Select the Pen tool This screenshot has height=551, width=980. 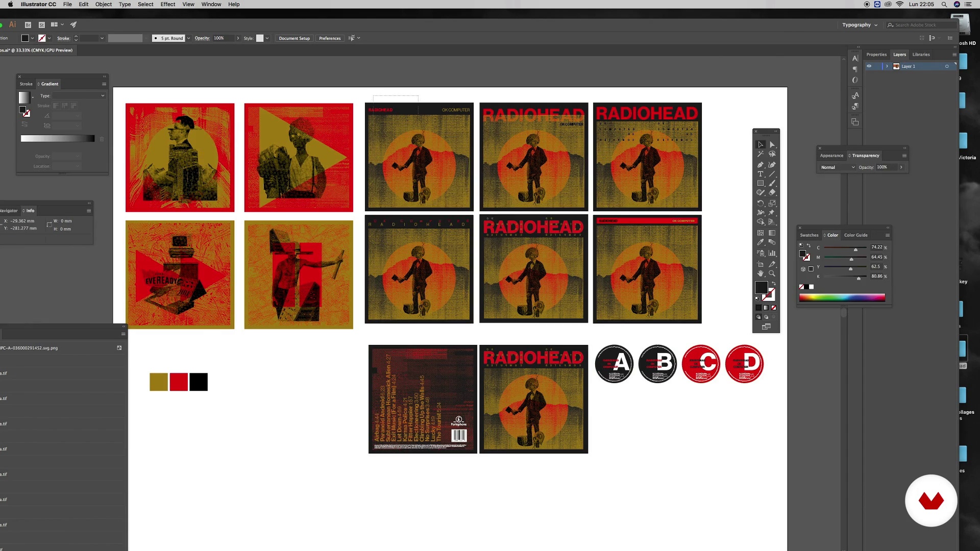(760, 165)
